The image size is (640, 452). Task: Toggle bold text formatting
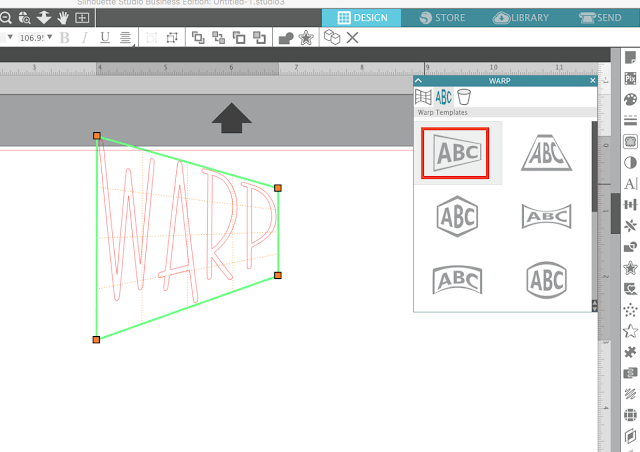point(64,38)
